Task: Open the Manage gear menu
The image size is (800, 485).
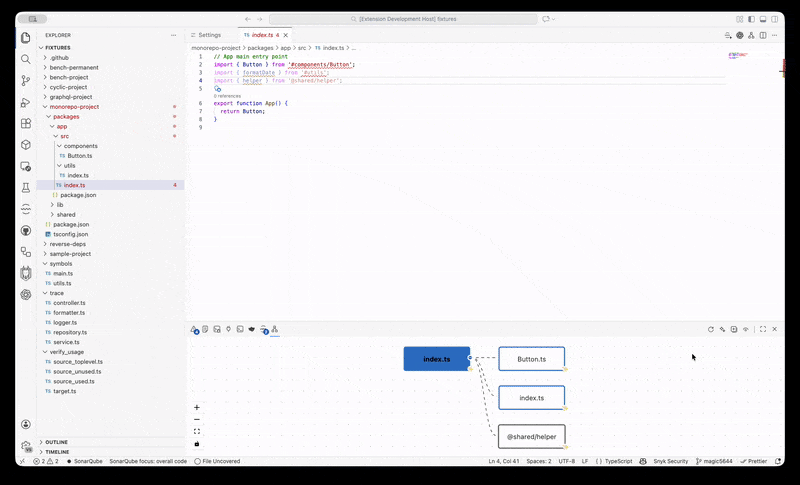Action: click(26, 446)
